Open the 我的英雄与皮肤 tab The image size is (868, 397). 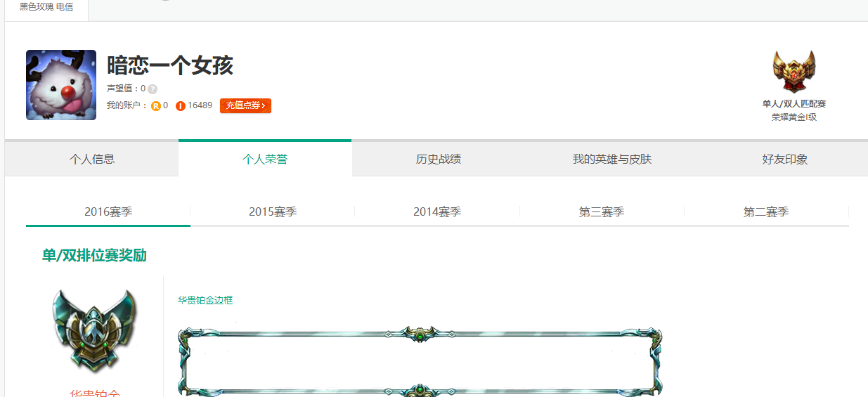click(612, 159)
